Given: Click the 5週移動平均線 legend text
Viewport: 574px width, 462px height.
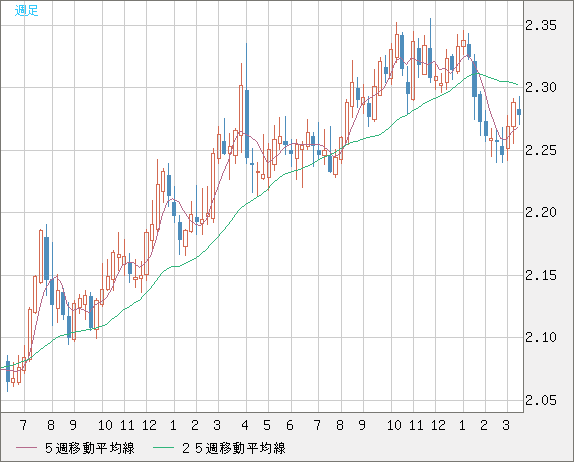Looking at the screenshot, I should (90, 448).
